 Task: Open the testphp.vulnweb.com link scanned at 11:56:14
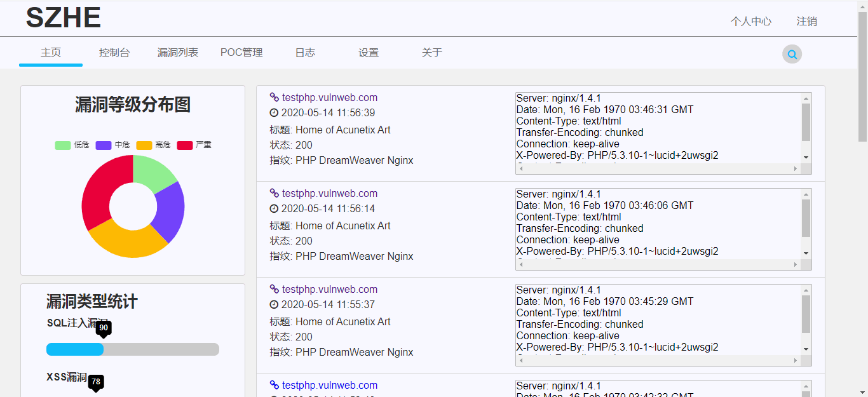tap(330, 193)
